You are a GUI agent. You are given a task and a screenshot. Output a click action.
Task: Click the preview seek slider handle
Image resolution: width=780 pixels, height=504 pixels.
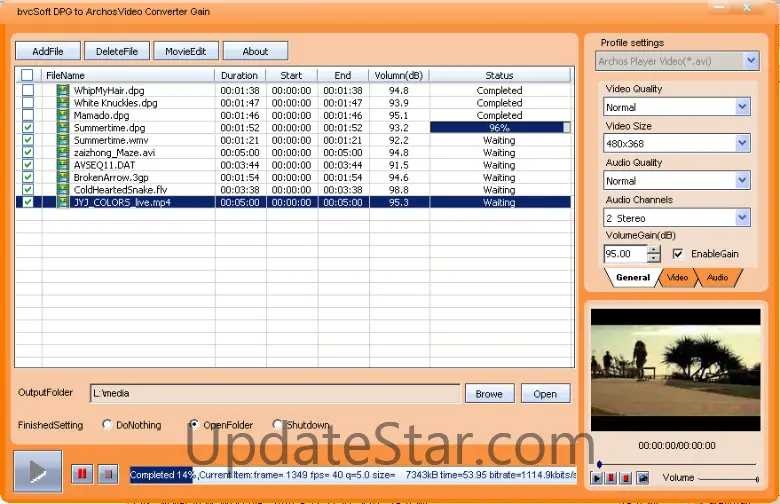[x=599, y=464]
